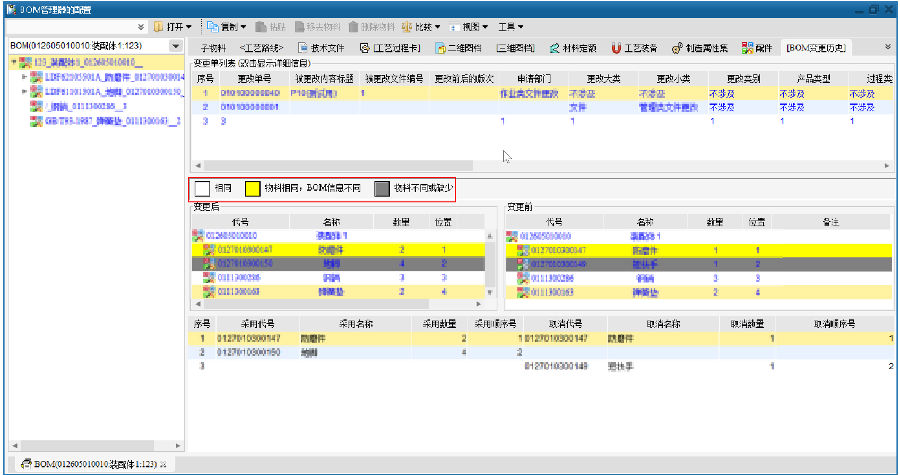The image size is (900, 475).
Task: Sort by the 更改单号 column header
Action: [254, 79]
